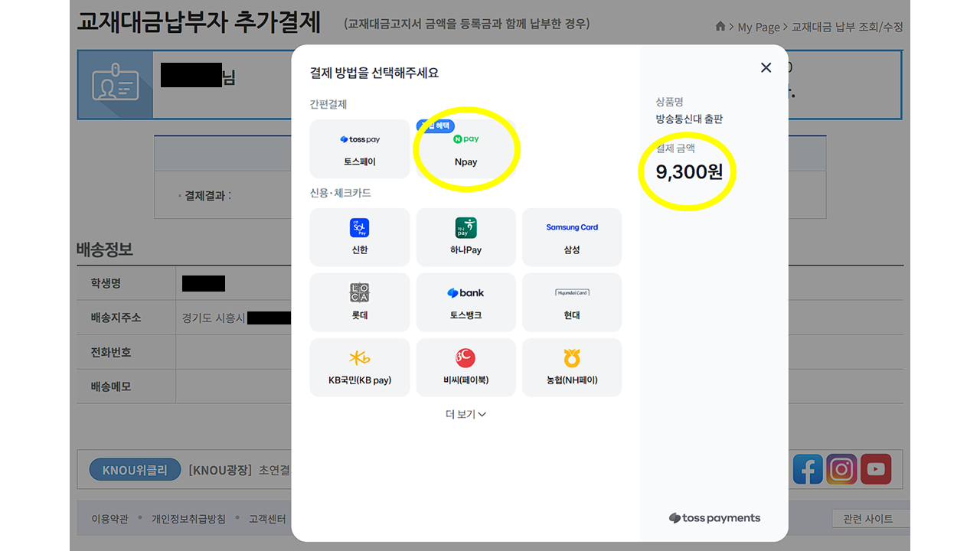The image size is (980, 551).
Task: Click the 신용·체크카드 section label
Action: pyautogui.click(x=341, y=193)
